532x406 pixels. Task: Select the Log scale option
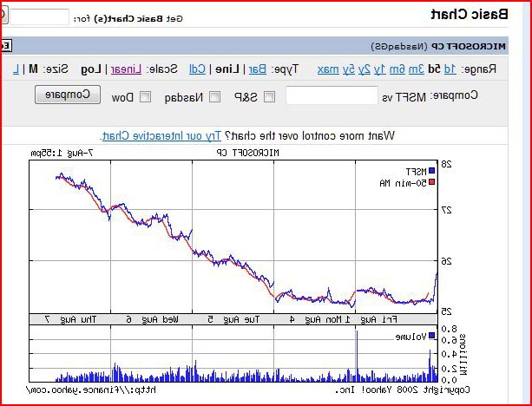(x=91, y=70)
